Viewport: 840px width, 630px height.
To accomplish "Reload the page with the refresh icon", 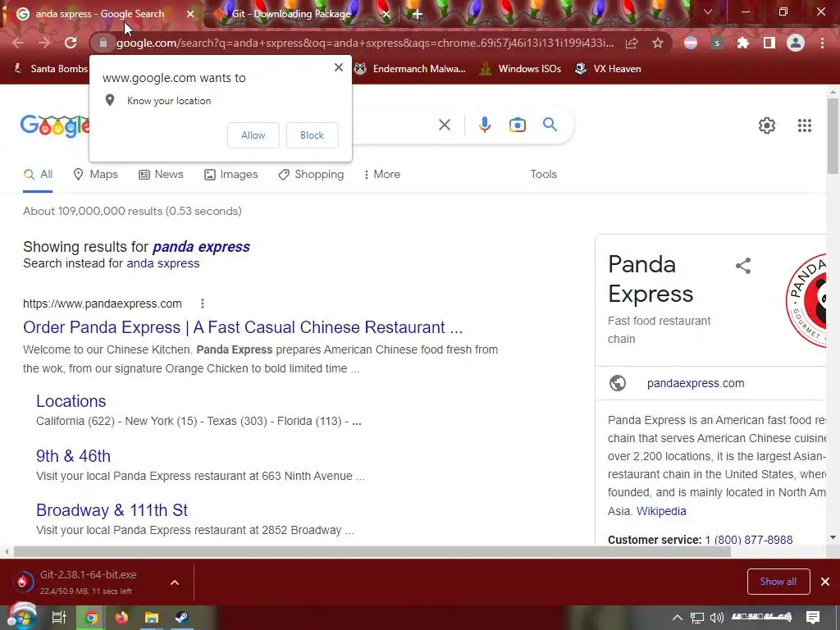I will [x=71, y=43].
